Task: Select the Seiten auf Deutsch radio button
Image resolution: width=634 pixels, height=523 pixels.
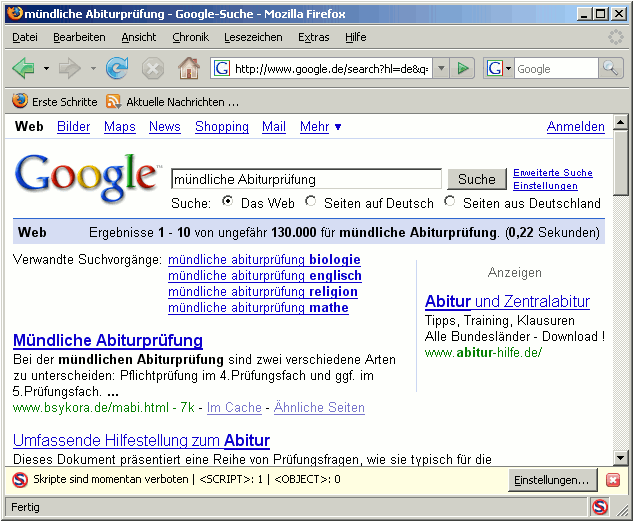Action: (x=311, y=201)
